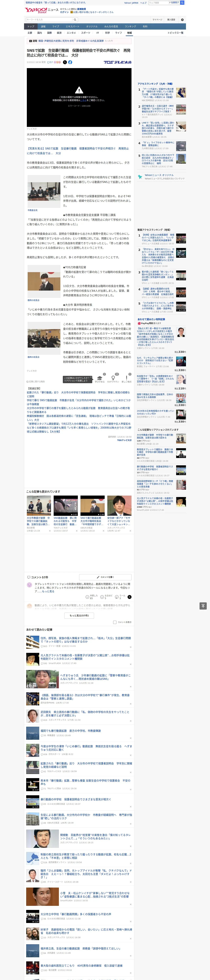Open the エンタメ category

71,33
